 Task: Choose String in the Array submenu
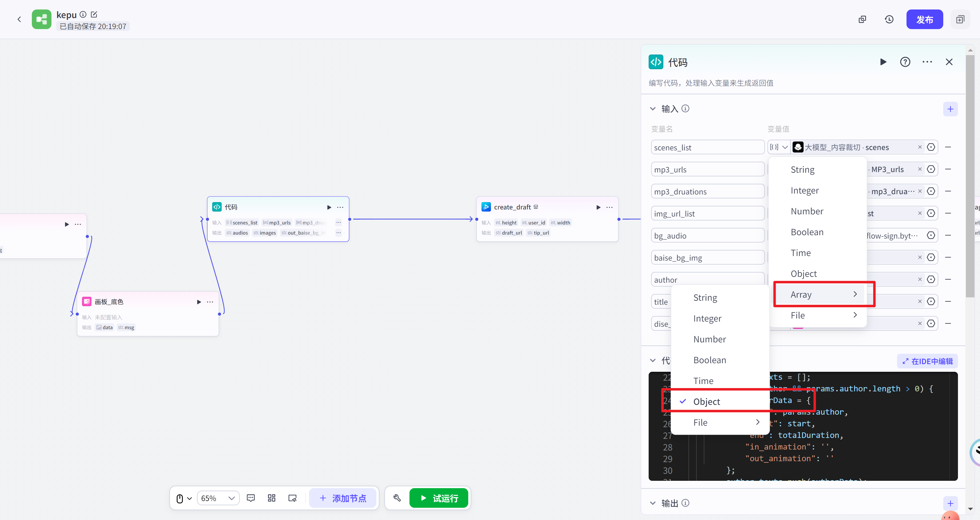pos(720,298)
